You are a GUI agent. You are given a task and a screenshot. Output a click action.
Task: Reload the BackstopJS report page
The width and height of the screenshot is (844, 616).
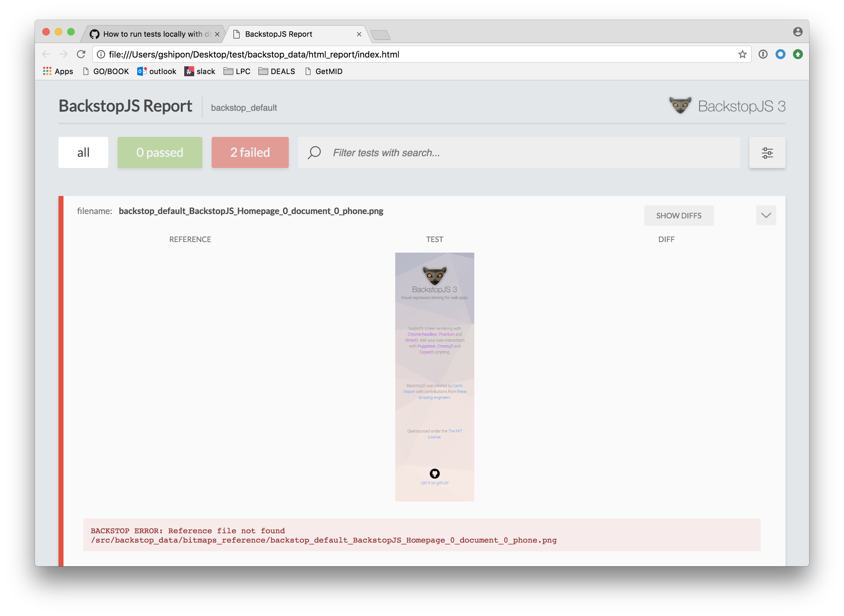[x=81, y=54]
